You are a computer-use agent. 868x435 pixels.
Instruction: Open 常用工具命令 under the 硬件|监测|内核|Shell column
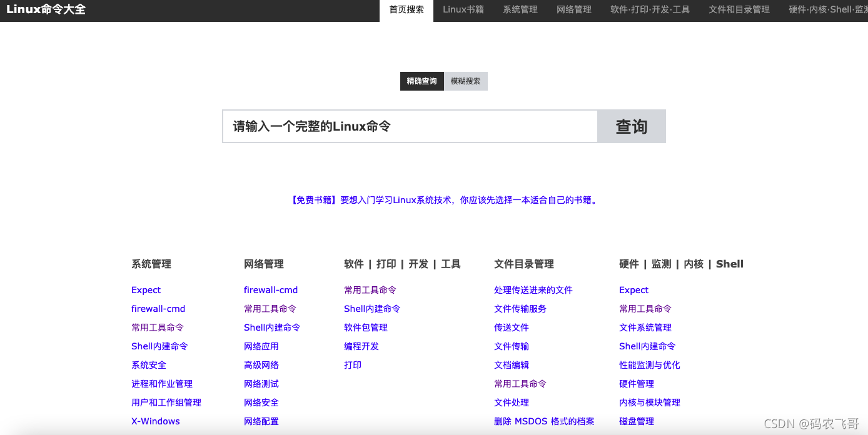click(645, 309)
